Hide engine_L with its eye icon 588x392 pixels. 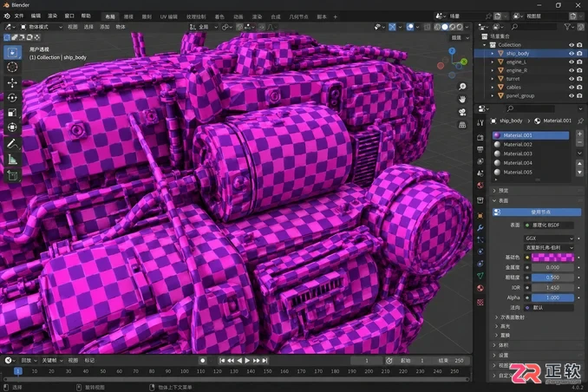tap(572, 62)
